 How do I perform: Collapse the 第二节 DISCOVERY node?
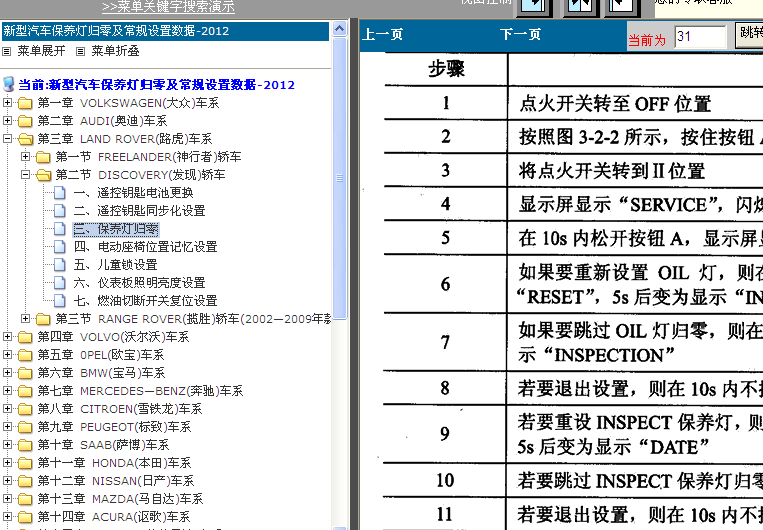click(x=25, y=175)
